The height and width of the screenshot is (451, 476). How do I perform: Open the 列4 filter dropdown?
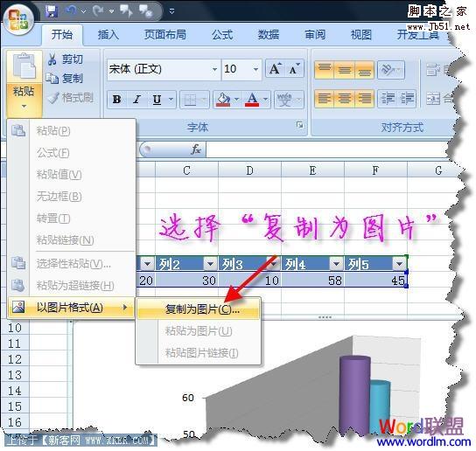coord(336,264)
